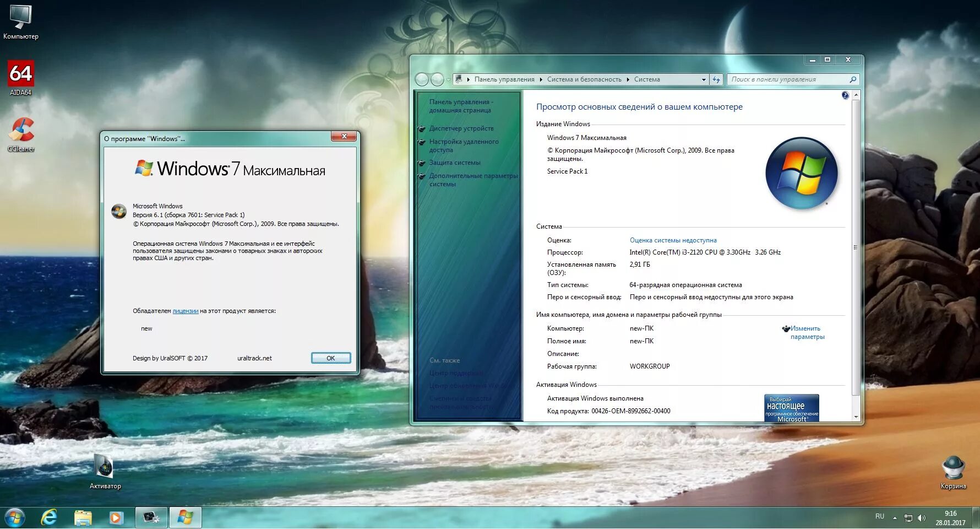Viewport: 980px width, 529px height.
Task: Select the product code 00426-OEM-8992662-00400
Action: pyautogui.click(x=631, y=411)
